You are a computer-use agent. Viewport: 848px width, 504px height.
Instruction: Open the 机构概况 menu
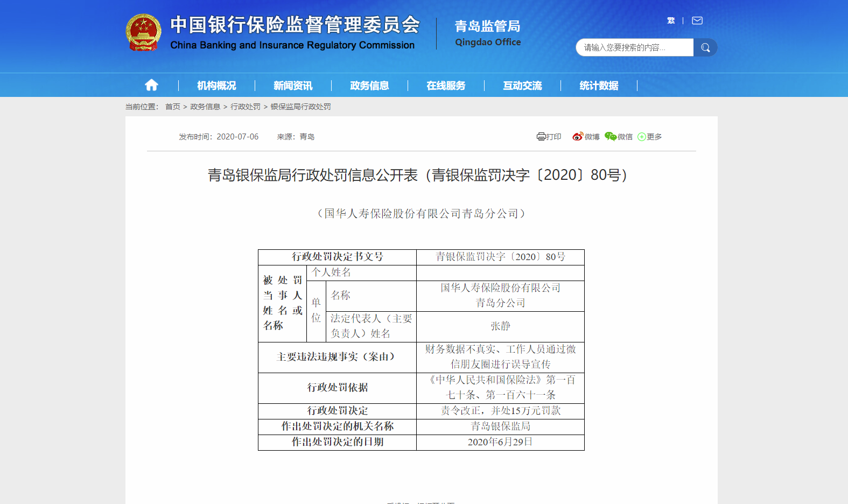(216, 86)
